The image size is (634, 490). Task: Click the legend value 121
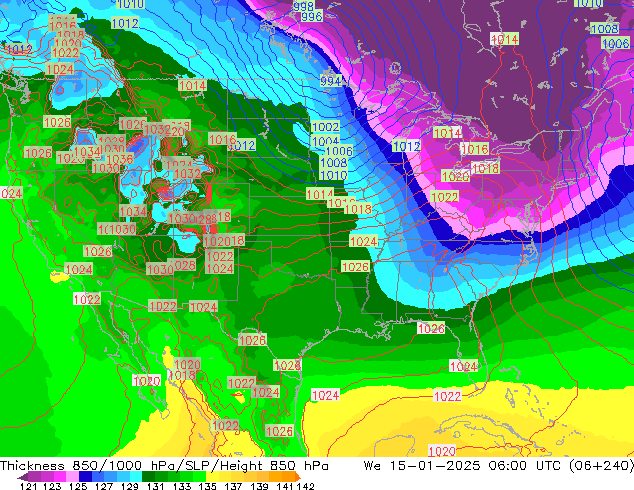point(28,486)
